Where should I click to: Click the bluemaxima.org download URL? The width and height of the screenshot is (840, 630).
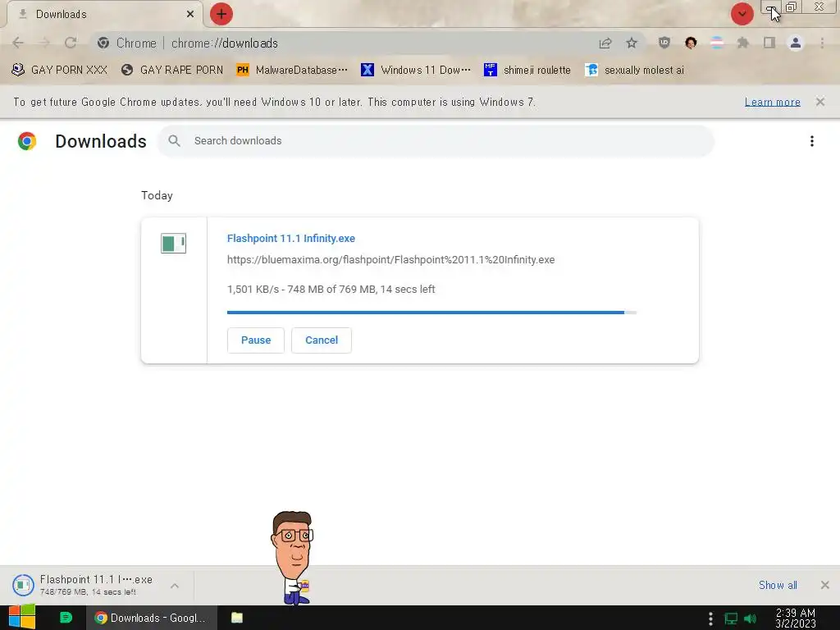point(390,260)
